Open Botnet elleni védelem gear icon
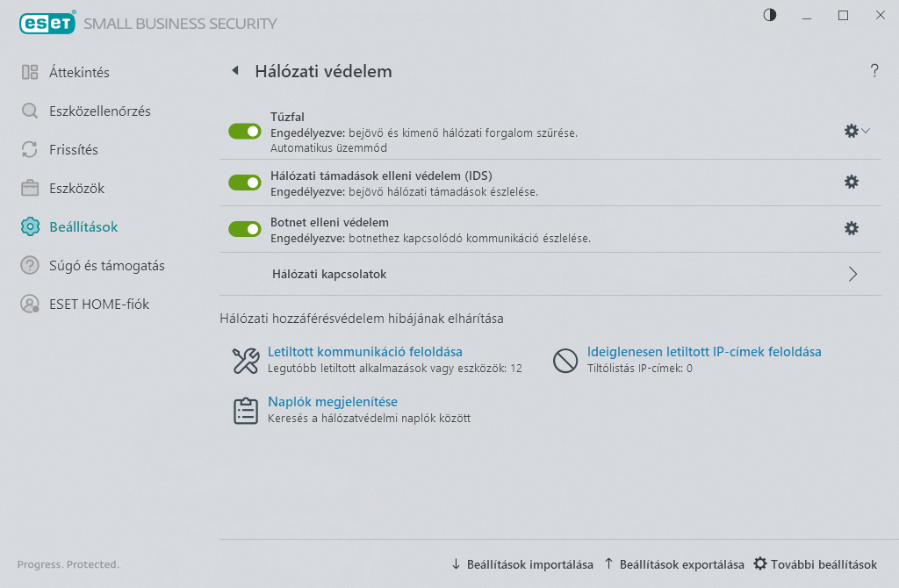The height and width of the screenshot is (588, 899). click(851, 229)
